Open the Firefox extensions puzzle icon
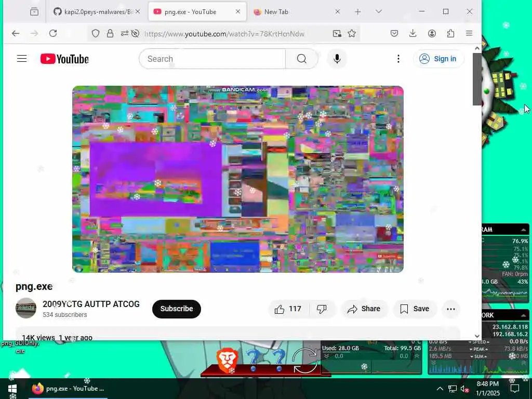This screenshot has width=532, height=399. (x=450, y=33)
